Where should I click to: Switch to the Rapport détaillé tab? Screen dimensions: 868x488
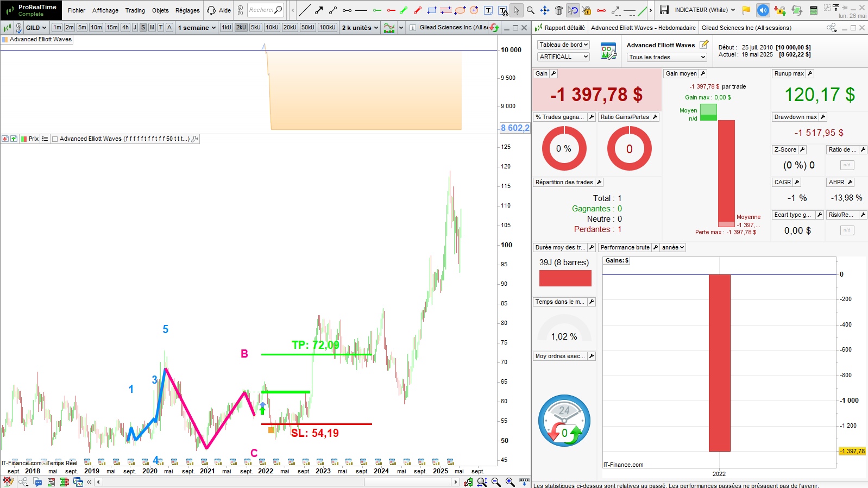click(x=560, y=28)
